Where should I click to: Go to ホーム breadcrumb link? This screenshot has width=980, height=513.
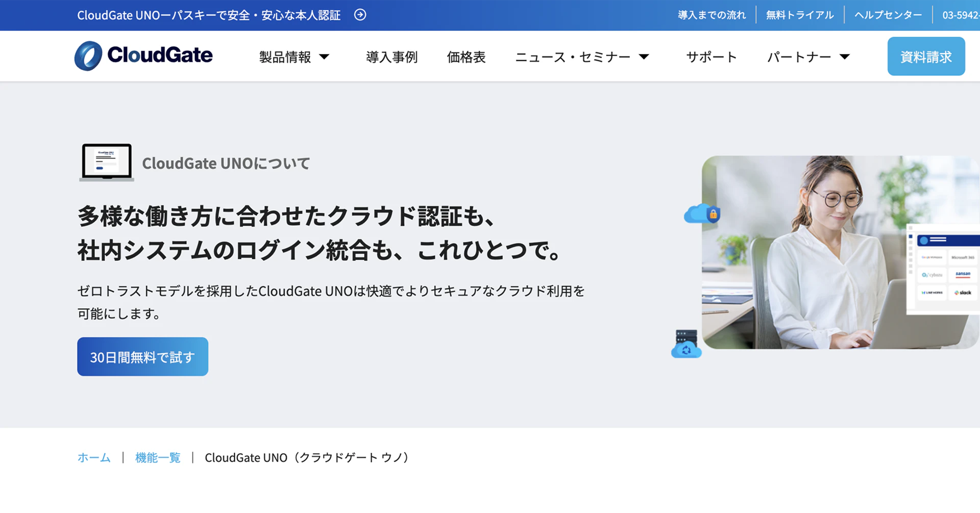94,457
